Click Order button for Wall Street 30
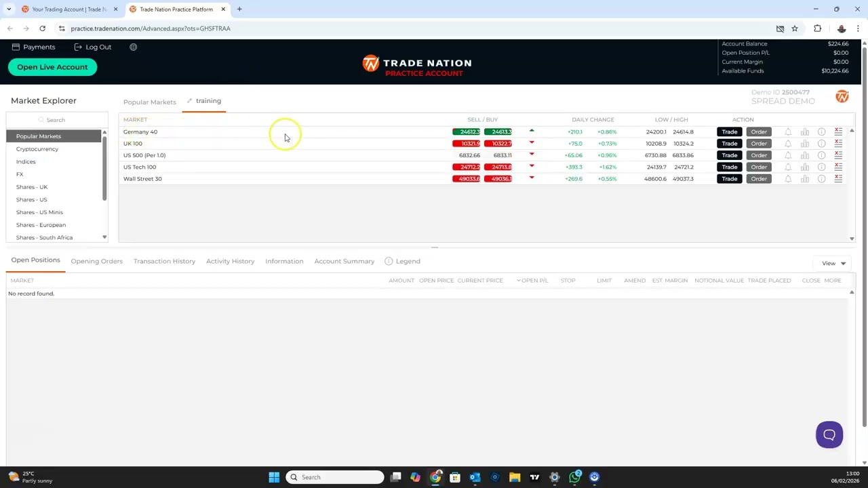 pyautogui.click(x=759, y=179)
